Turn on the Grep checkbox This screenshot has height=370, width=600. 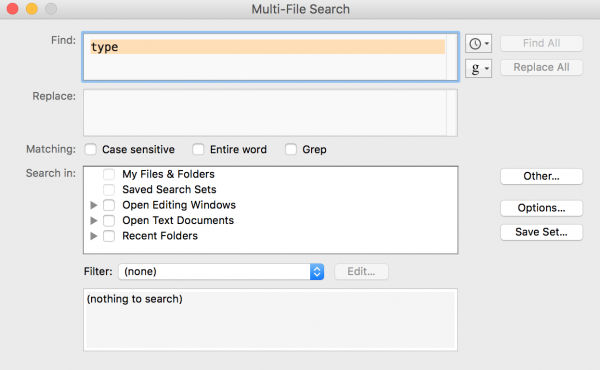(x=291, y=149)
